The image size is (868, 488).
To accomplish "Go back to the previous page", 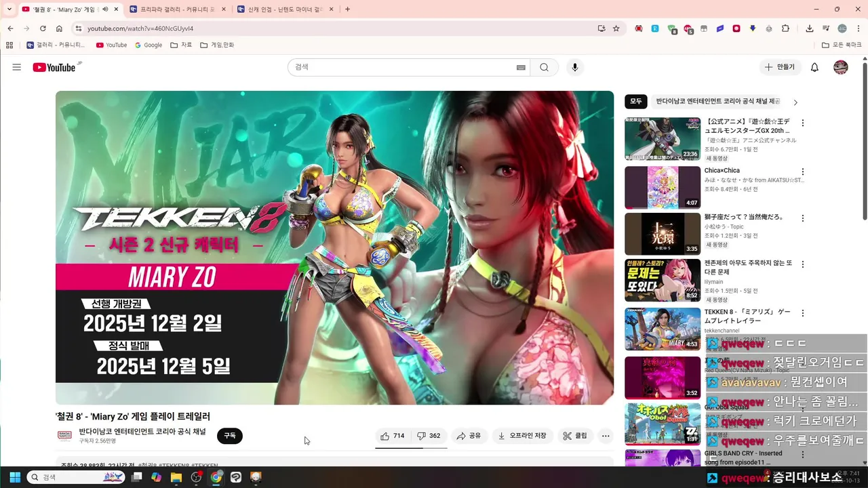I will (10, 28).
